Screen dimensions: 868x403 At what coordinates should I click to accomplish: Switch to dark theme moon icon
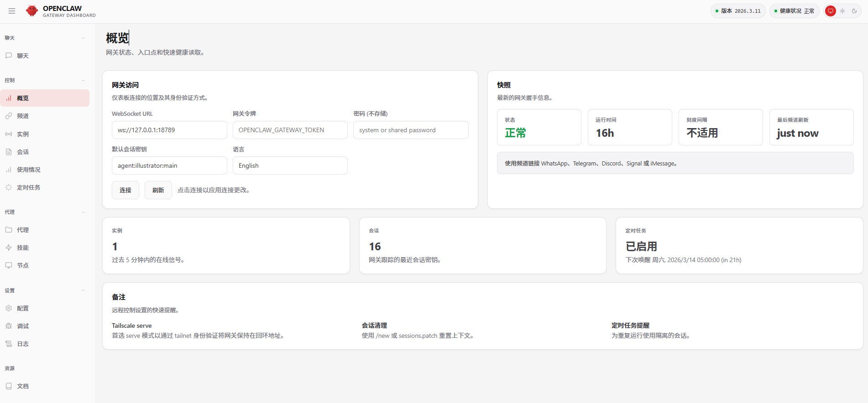coord(854,11)
